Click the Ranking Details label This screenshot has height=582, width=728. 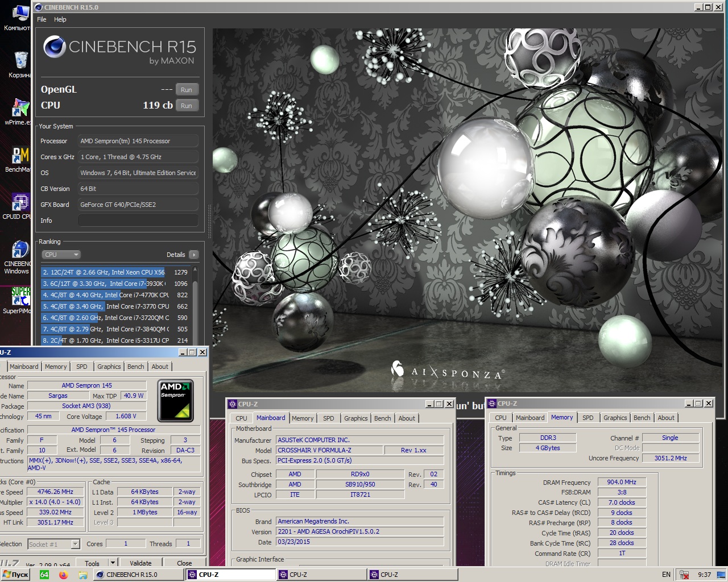tap(176, 255)
